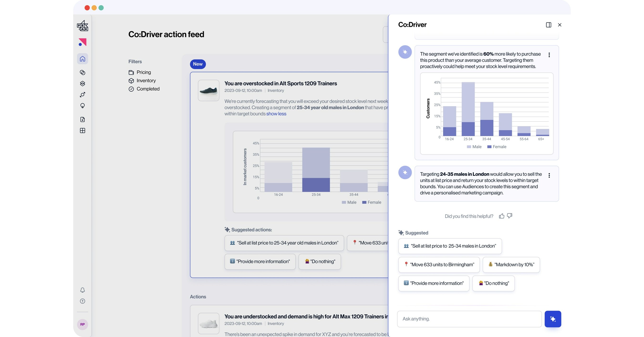Click the Ask anything input field
Image resolution: width=644 pixels, height=337 pixels.
tap(469, 319)
